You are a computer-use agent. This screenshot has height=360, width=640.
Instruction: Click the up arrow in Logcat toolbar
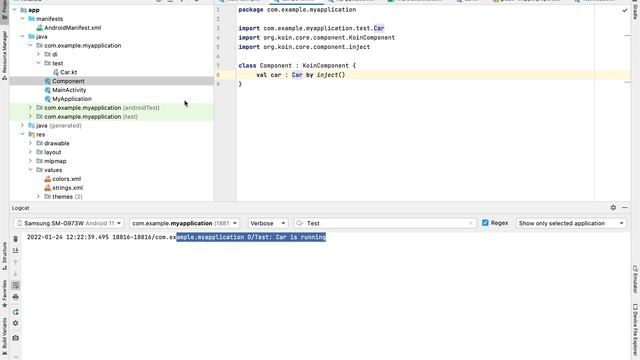tap(16, 262)
